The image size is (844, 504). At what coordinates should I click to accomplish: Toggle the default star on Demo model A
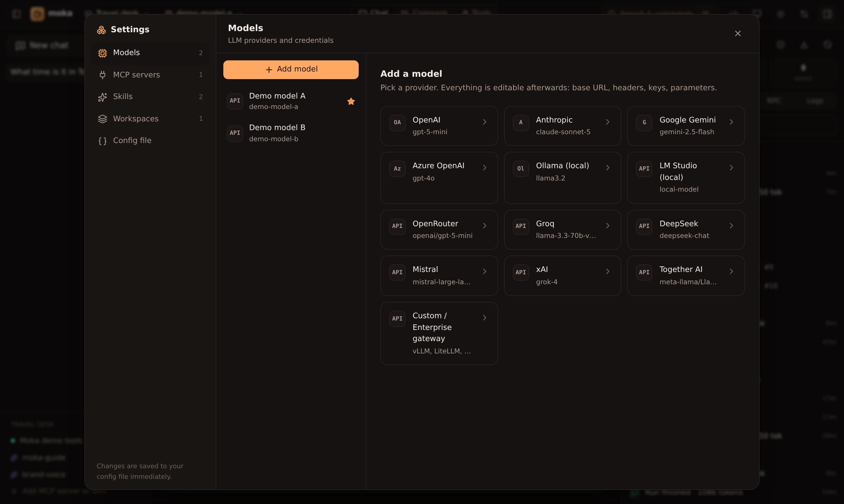pos(351,101)
